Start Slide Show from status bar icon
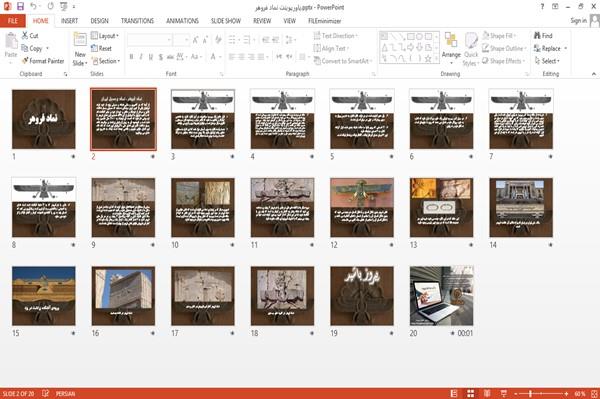Image resolution: width=600 pixels, height=399 pixels. pyautogui.click(x=504, y=393)
